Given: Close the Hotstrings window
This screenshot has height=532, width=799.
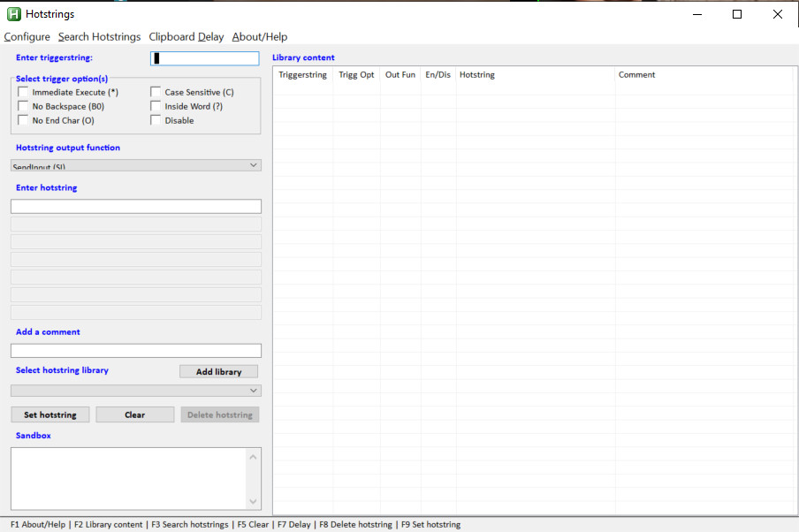Looking at the screenshot, I should click(x=778, y=14).
